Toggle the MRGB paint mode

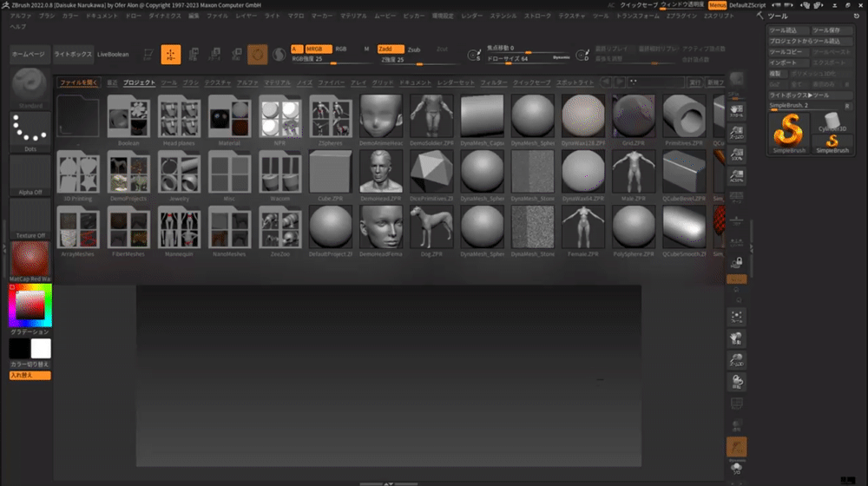point(318,49)
